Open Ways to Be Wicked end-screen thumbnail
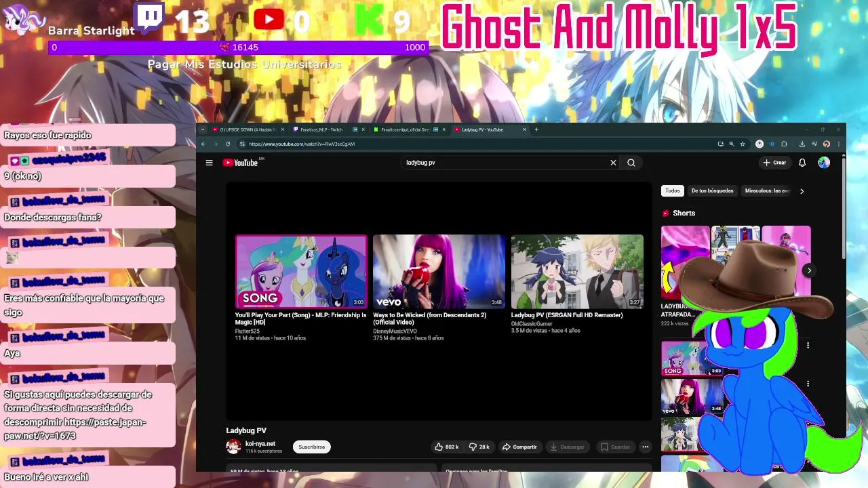 [x=439, y=272]
